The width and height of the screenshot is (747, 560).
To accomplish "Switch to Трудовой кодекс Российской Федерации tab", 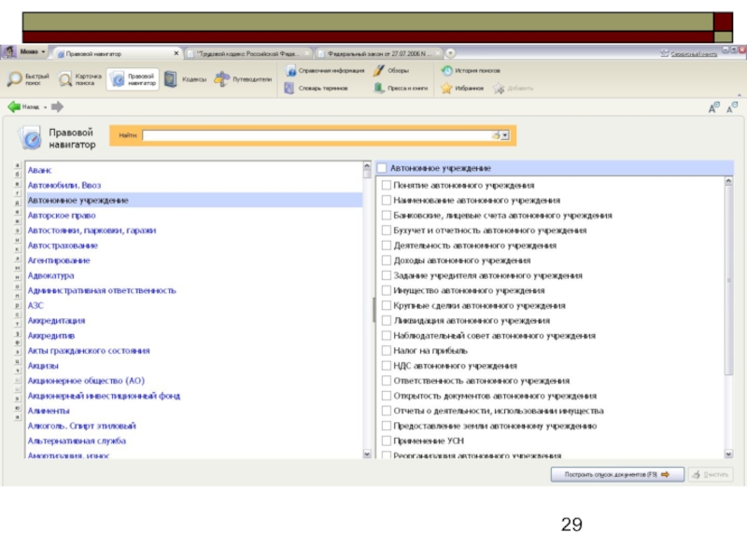I will [247, 53].
